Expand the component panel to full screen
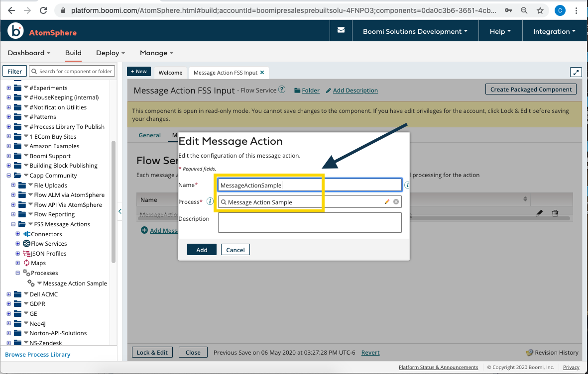588x374 pixels. [x=576, y=72]
